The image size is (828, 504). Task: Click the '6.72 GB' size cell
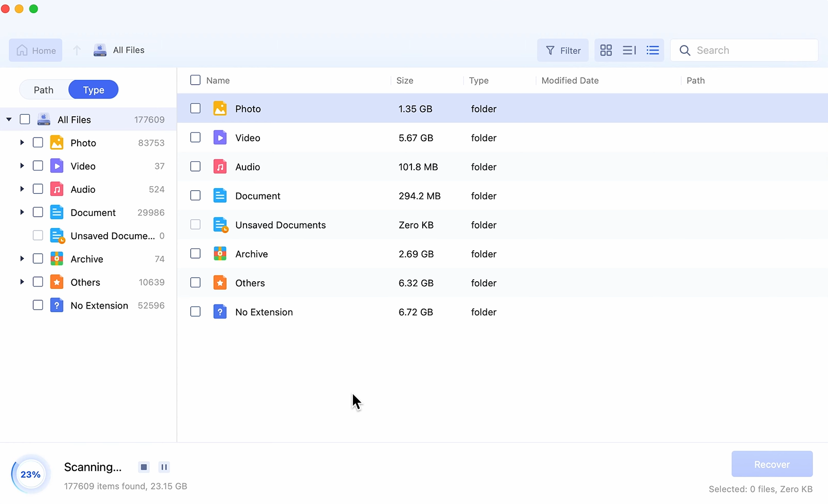[416, 312]
